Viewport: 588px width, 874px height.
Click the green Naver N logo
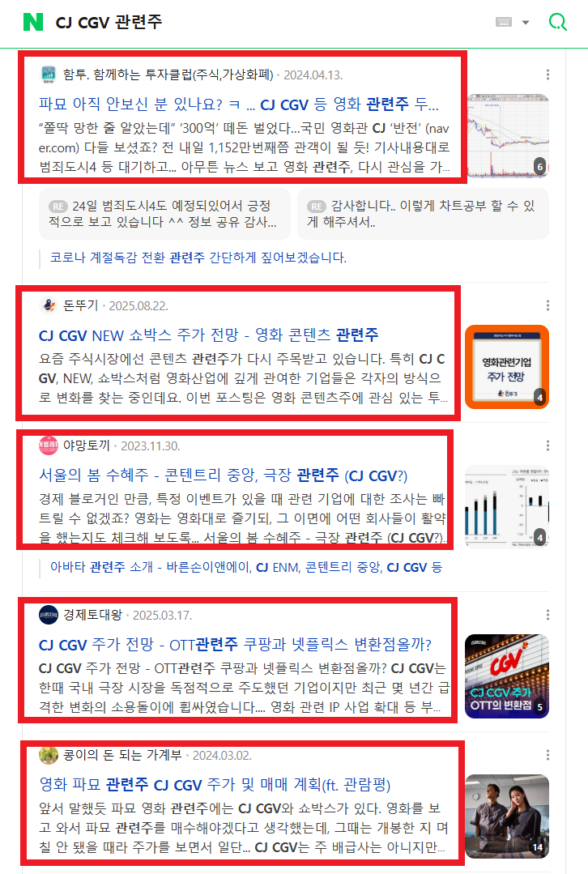point(33,22)
